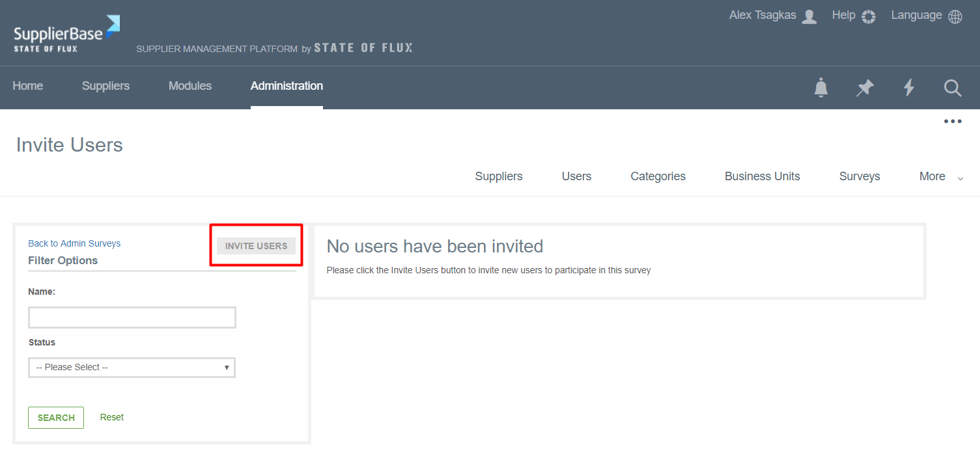Click the Name filter text field
Screen dimensions: 980x460
(132, 318)
